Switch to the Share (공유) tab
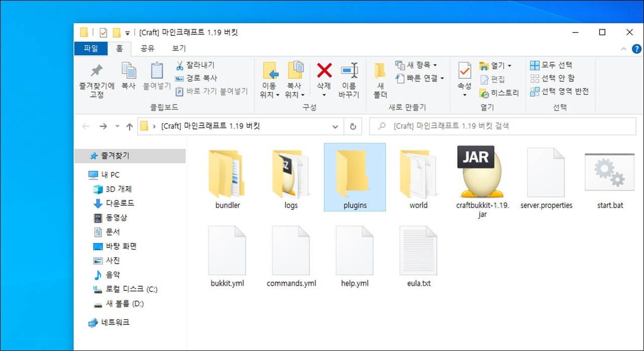Viewport: 644px width, 351px height. coord(148,48)
